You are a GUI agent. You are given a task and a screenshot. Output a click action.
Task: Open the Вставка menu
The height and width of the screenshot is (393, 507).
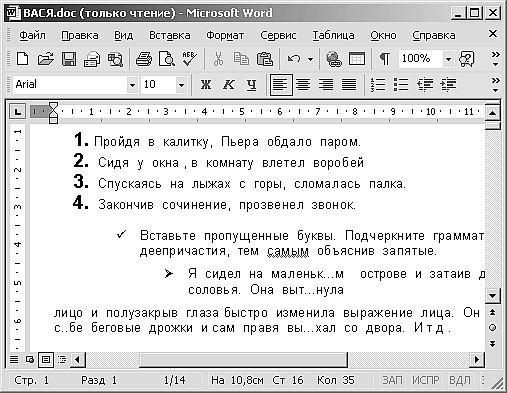[x=170, y=35]
